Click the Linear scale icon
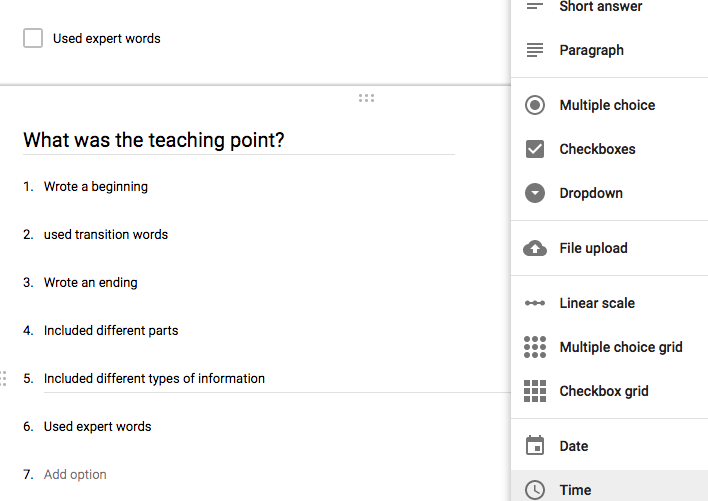The height and width of the screenshot is (501, 708). point(535,303)
